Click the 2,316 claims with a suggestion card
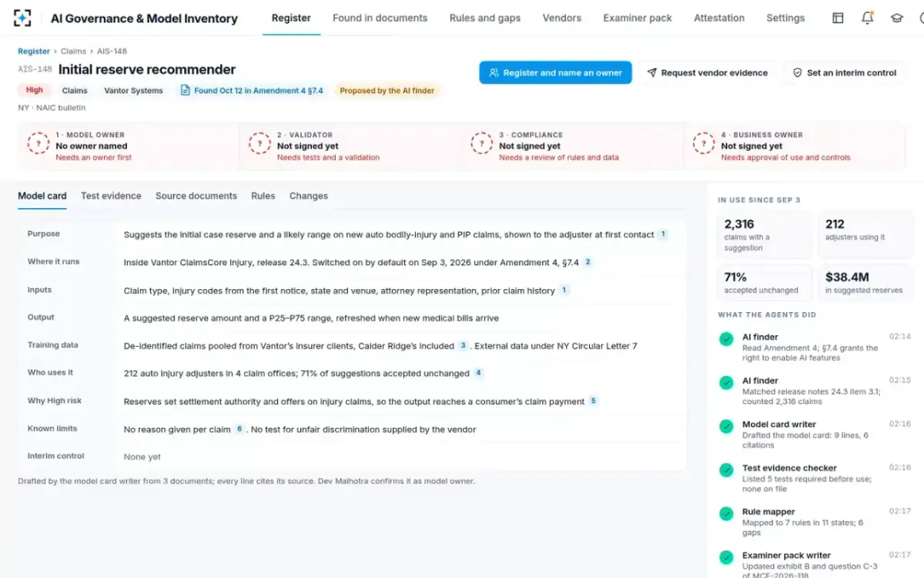The image size is (924, 578). coord(764,234)
